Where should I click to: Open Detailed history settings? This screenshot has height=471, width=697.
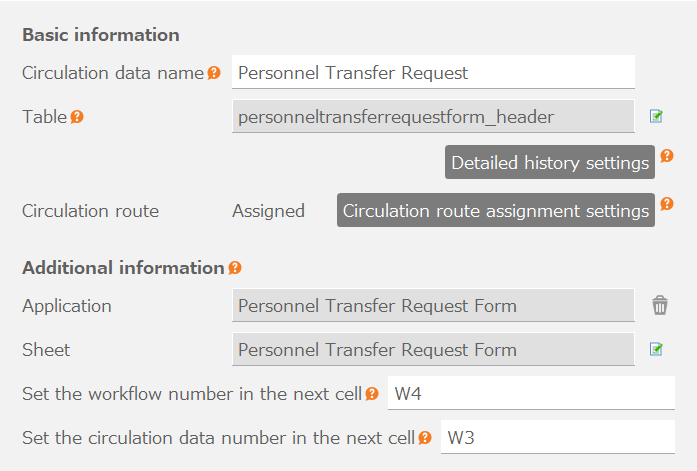pyautogui.click(x=550, y=163)
